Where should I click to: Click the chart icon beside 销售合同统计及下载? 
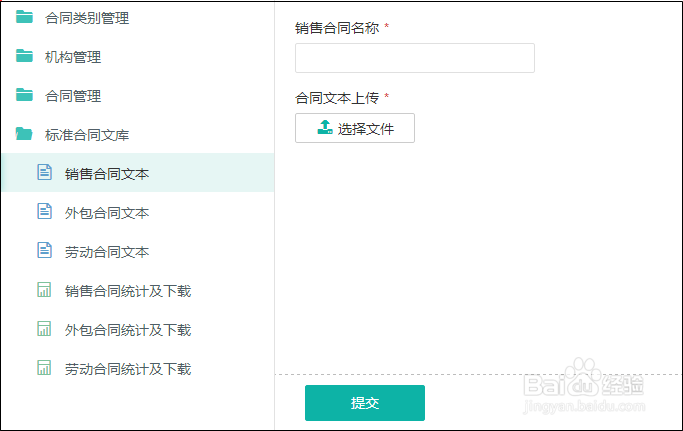pos(44,290)
